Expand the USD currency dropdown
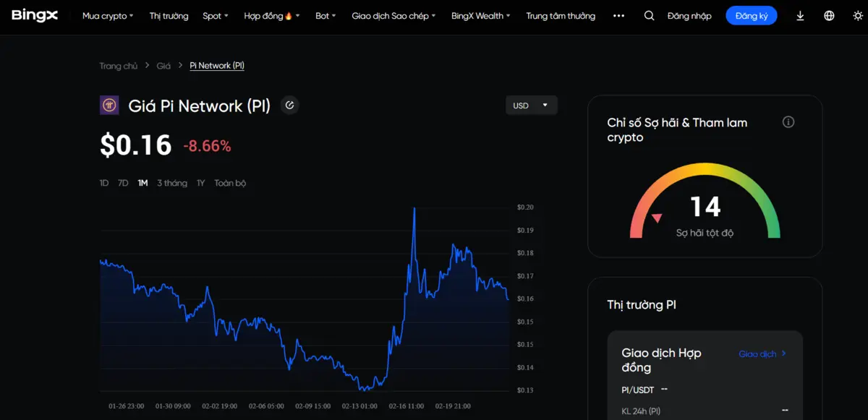The height and width of the screenshot is (420, 868). tap(531, 106)
